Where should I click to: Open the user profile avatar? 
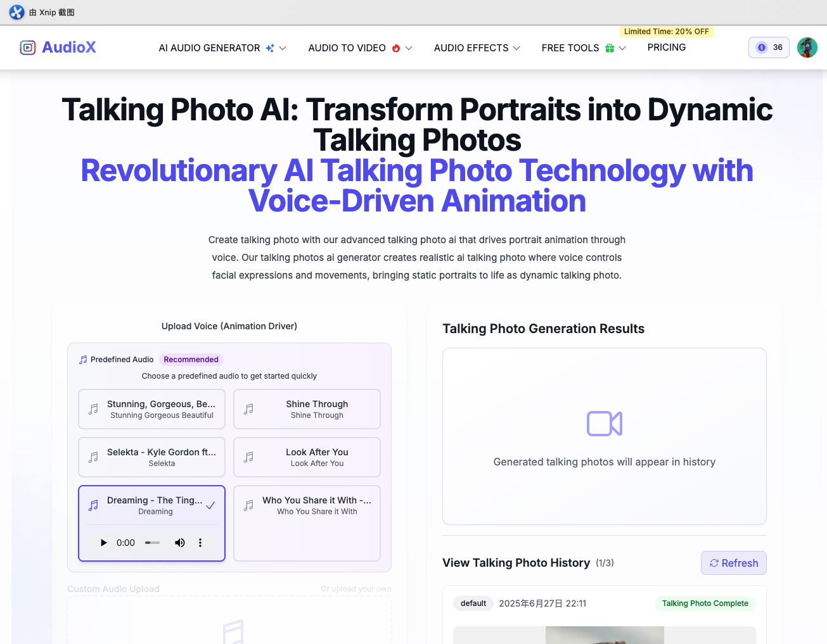(807, 47)
